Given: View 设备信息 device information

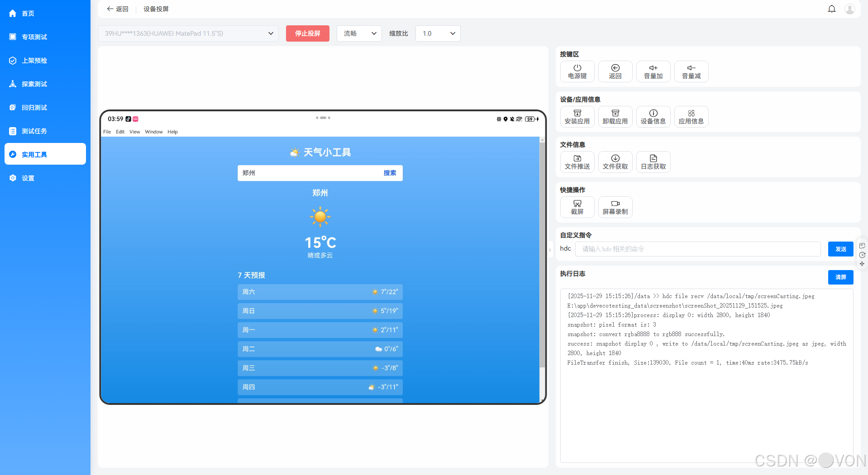Looking at the screenshot, I should click(x=653, y=116).
